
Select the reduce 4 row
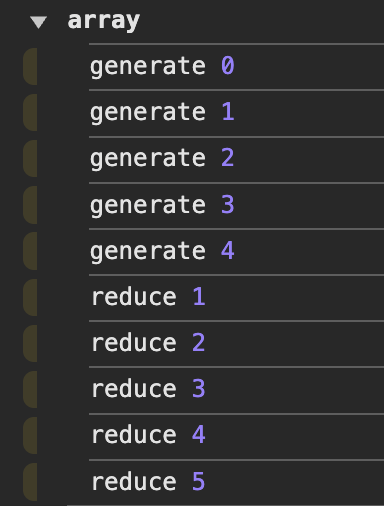coord(237,436)
